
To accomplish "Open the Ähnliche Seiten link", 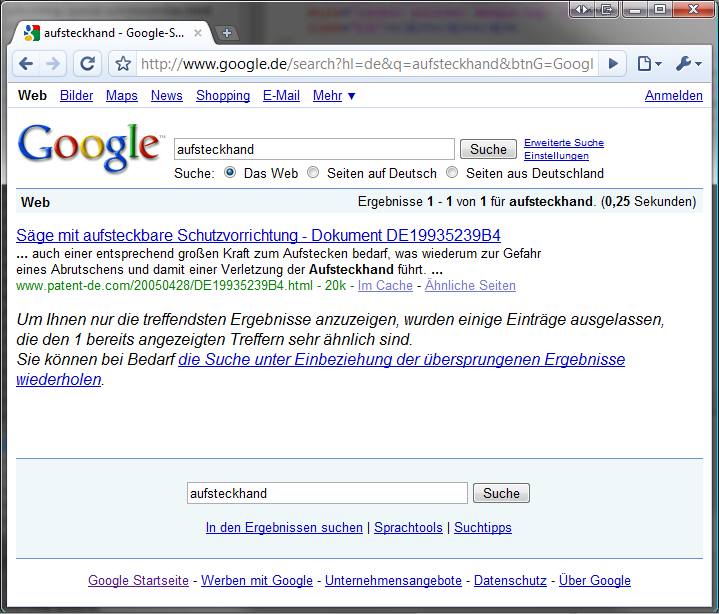I will 470,285.
